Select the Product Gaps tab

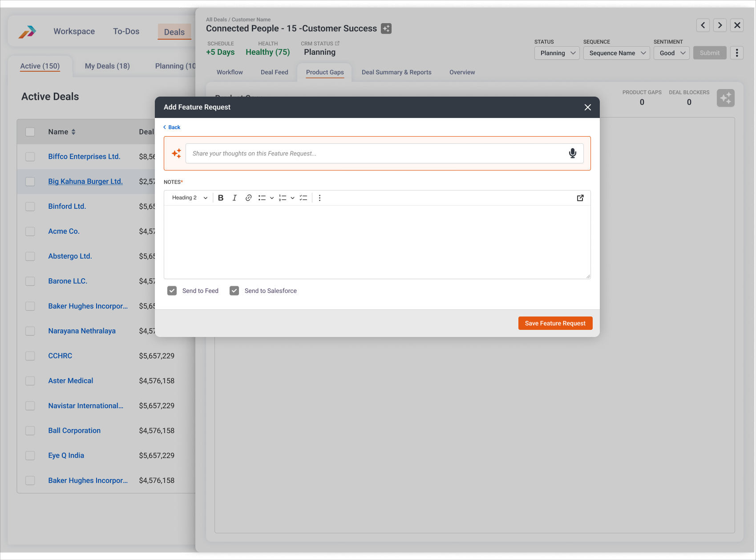click(x=325, y=73)
